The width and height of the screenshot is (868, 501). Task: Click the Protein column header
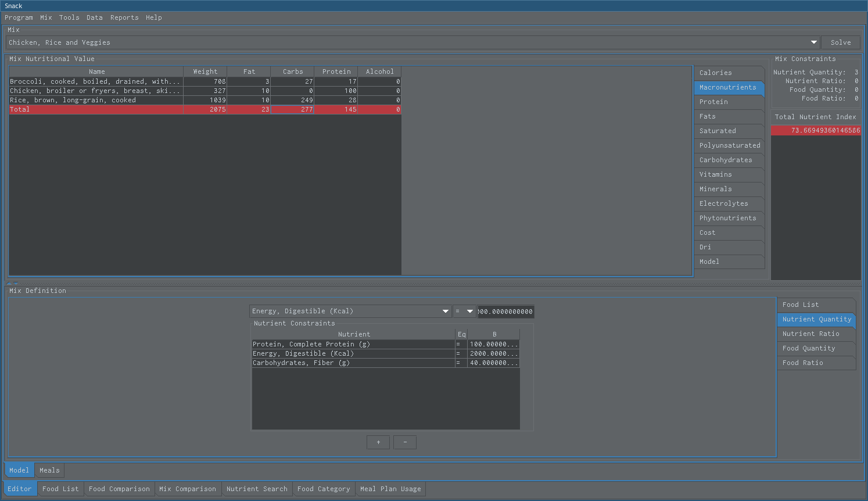point(336,71)
